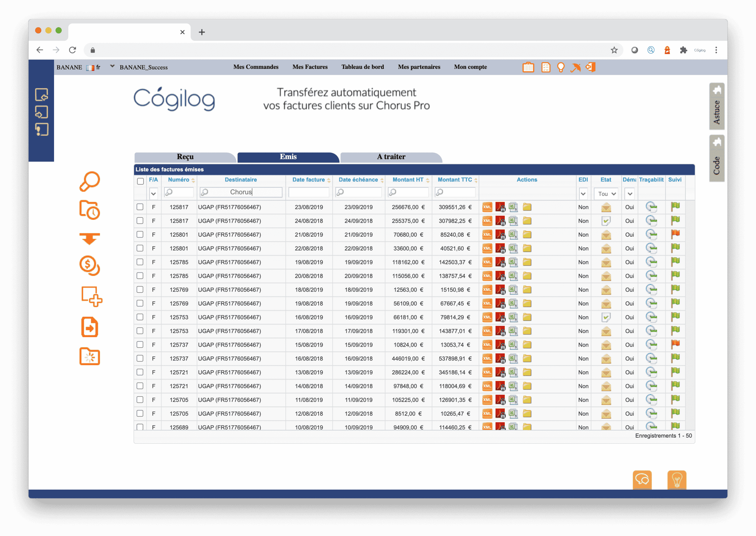Open the EDI filter dropdown

(x=583, y=194)
